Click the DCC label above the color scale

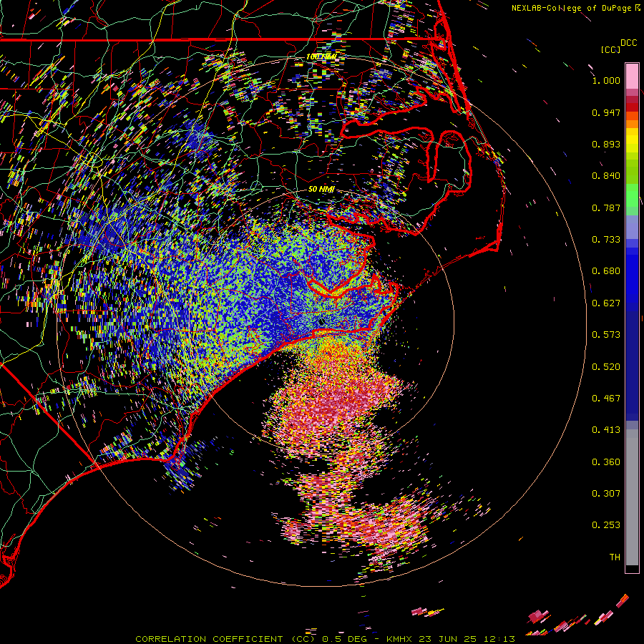pos(628,42)
